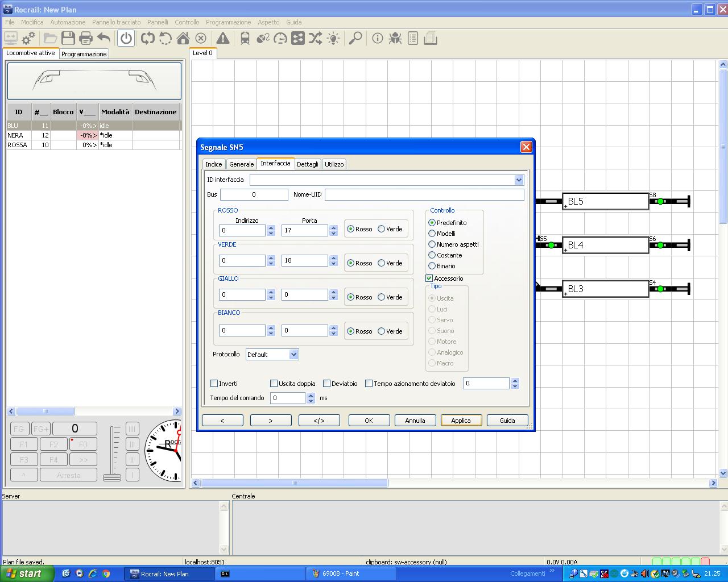Increase GIALLO Indirizzo value stepper

pyautogui.click(x=271, y=292)
